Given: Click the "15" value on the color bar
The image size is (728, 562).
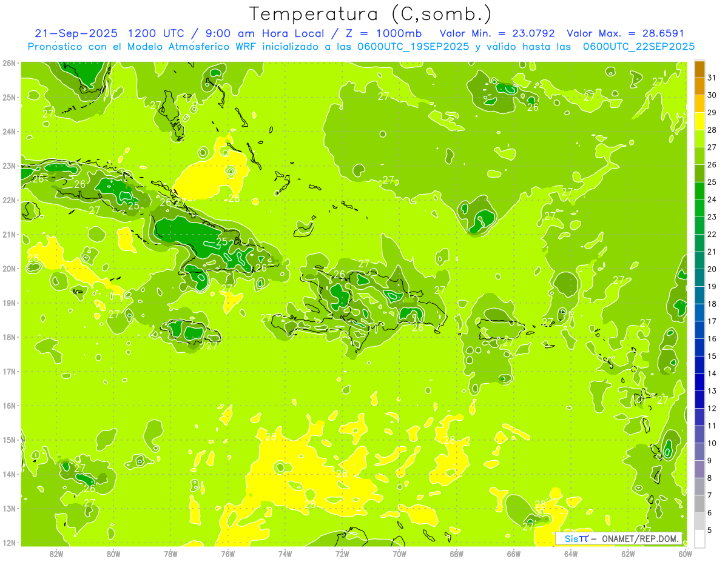Looking at the screenshot, I should [712, 356].
